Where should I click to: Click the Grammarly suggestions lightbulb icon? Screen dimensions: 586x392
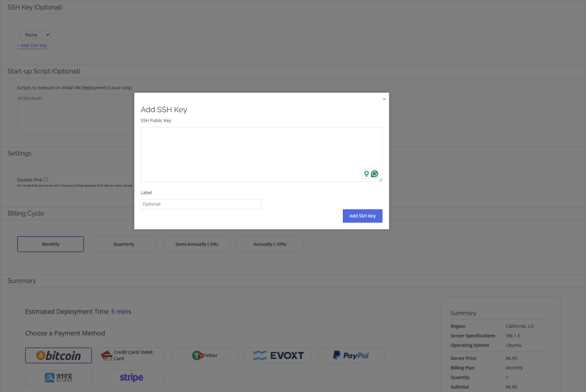[366, 173]
